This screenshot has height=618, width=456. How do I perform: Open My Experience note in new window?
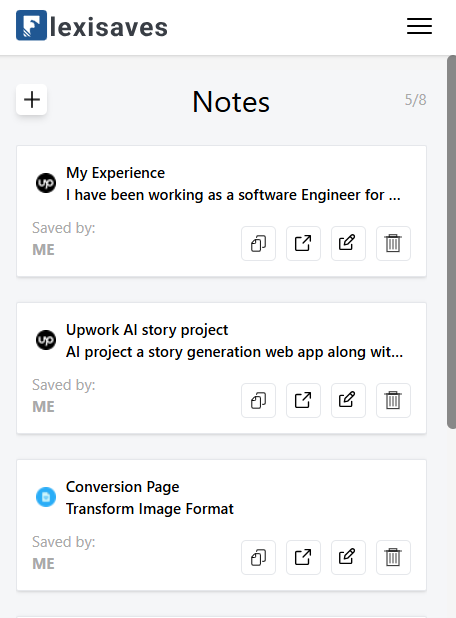(303, 243)
